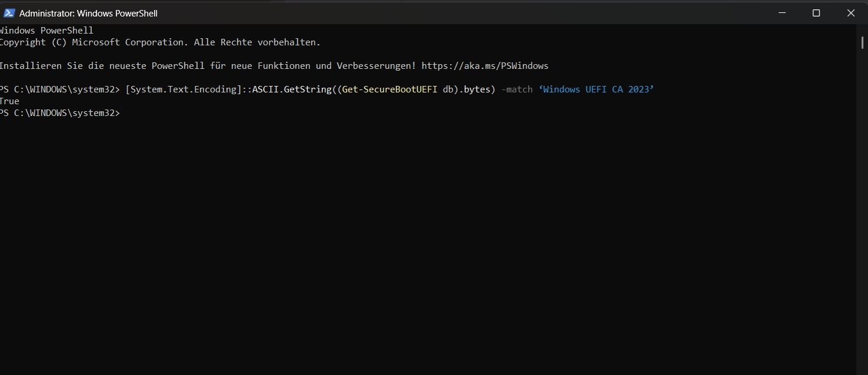The height and width of the screenshot is (375, 868).
Task: Maximize the PowerShell window
Action: point(816,13)
